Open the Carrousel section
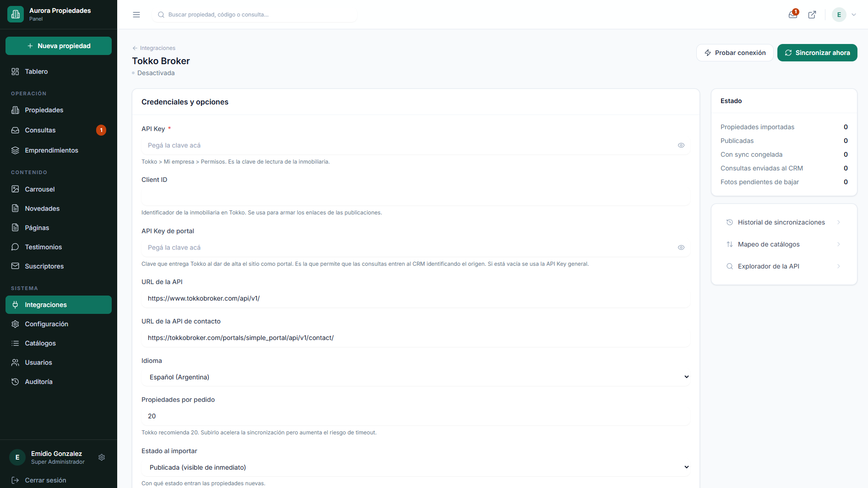 (x=59, y=189)
